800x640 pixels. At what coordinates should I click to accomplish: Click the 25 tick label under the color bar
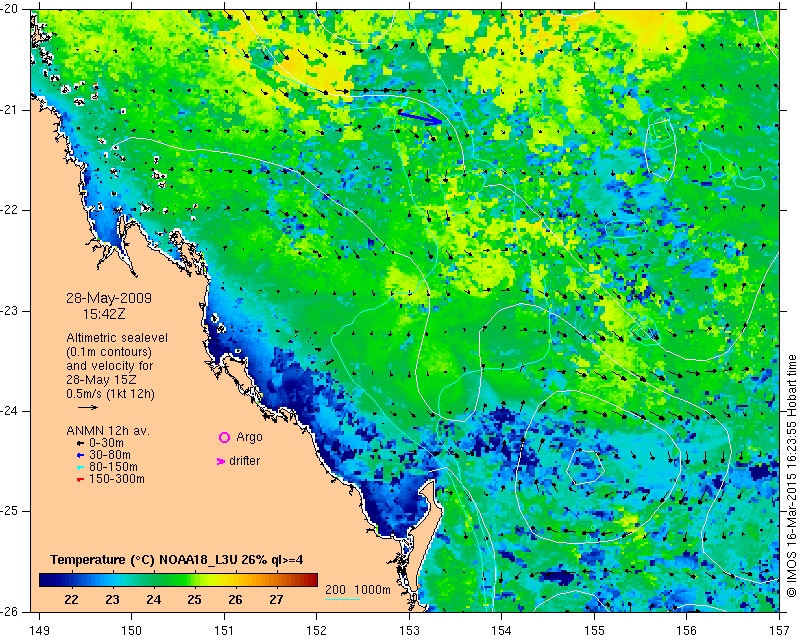(x=194, y=600)
